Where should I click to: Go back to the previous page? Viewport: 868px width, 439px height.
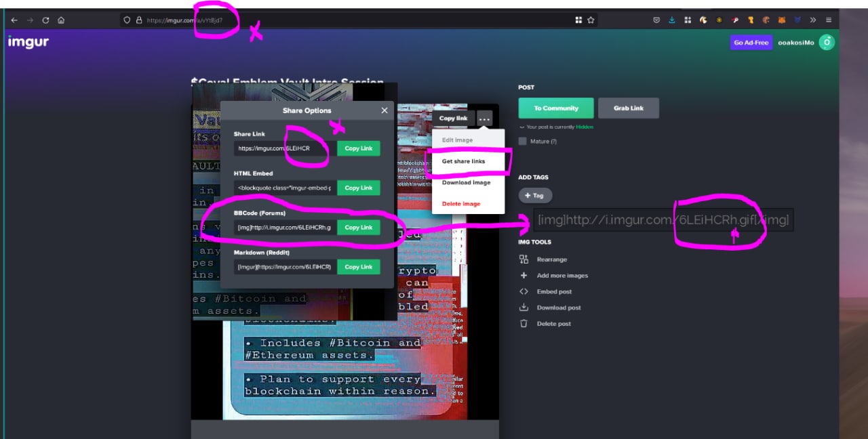point(14,20)
